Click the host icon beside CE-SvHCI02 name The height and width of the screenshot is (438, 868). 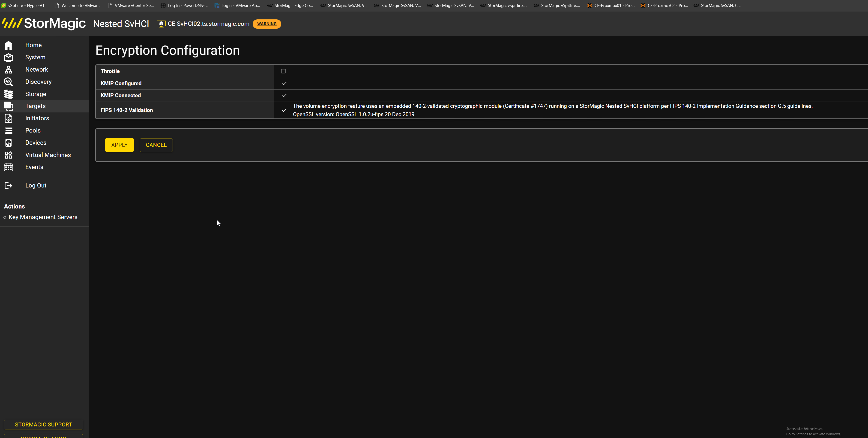pos(161,24)
